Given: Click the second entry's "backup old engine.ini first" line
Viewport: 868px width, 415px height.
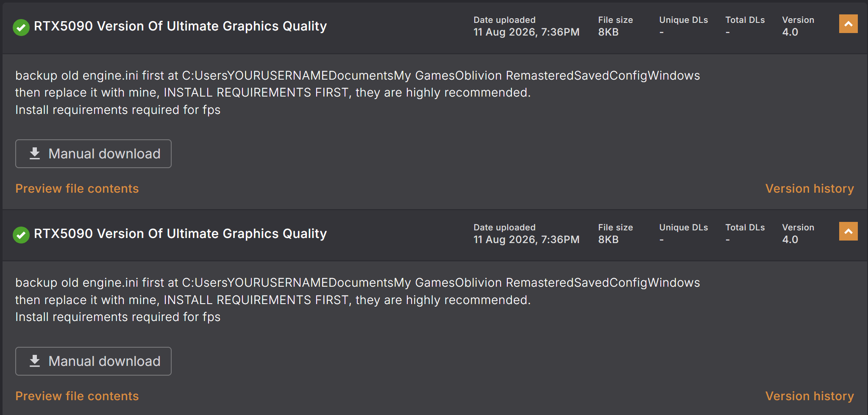Looking at the screenshot, I should point(358,282).
